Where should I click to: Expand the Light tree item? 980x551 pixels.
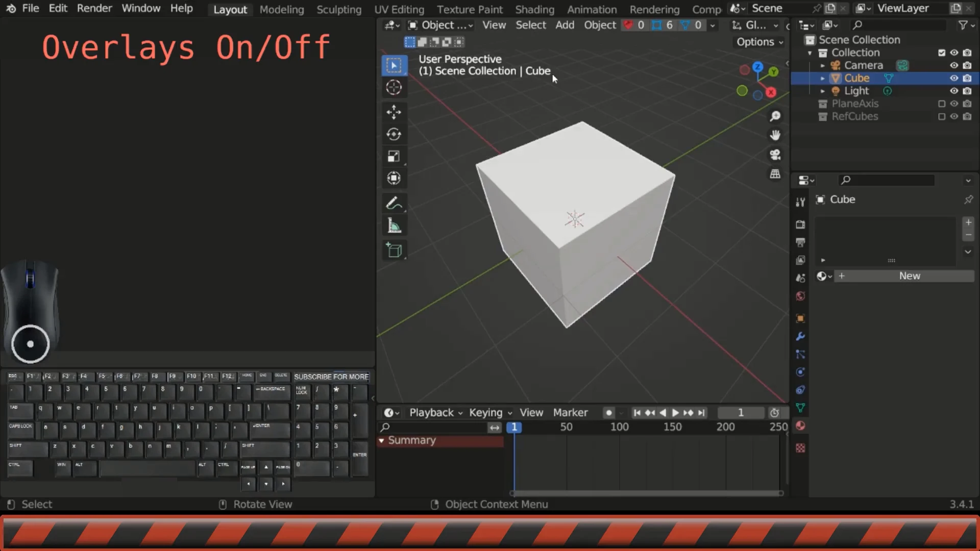tap(822, 91)
